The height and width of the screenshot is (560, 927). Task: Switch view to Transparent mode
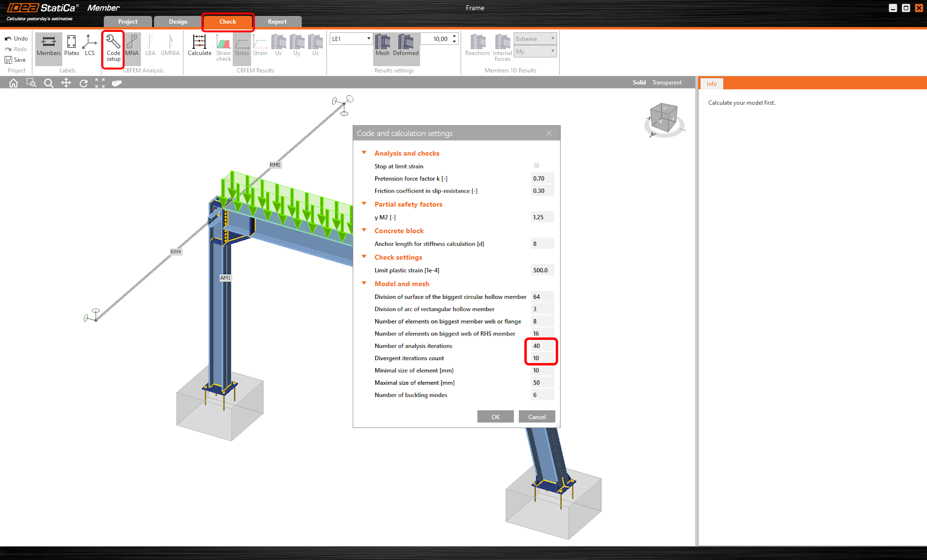667,83
